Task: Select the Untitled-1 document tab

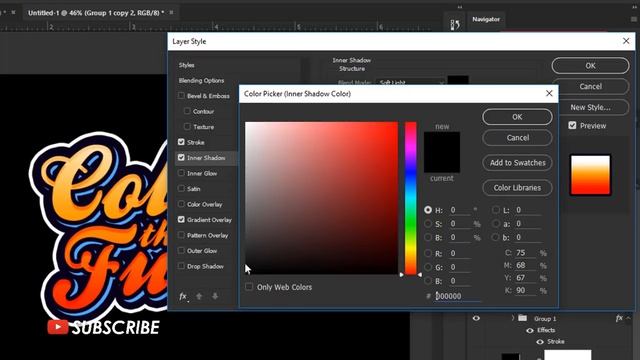Action: pos(96,13)
